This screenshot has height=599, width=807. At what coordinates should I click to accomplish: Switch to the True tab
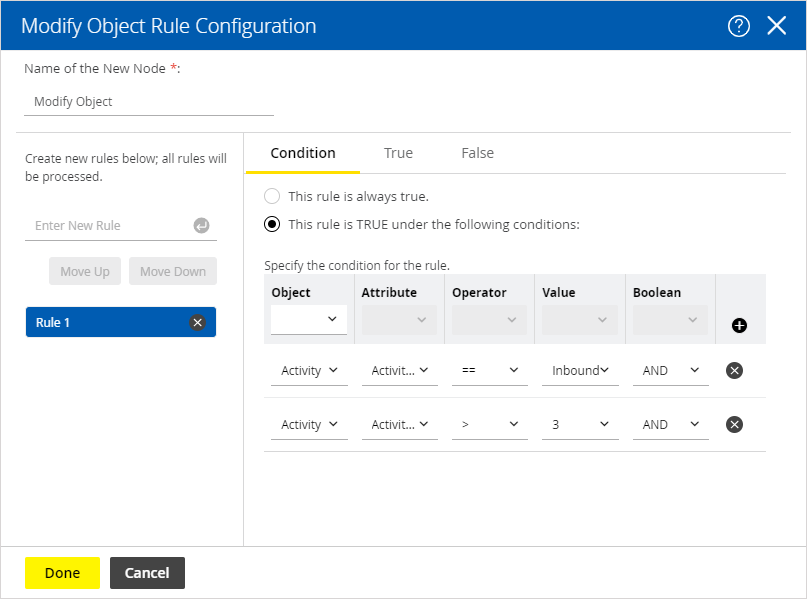pos(398,153)
